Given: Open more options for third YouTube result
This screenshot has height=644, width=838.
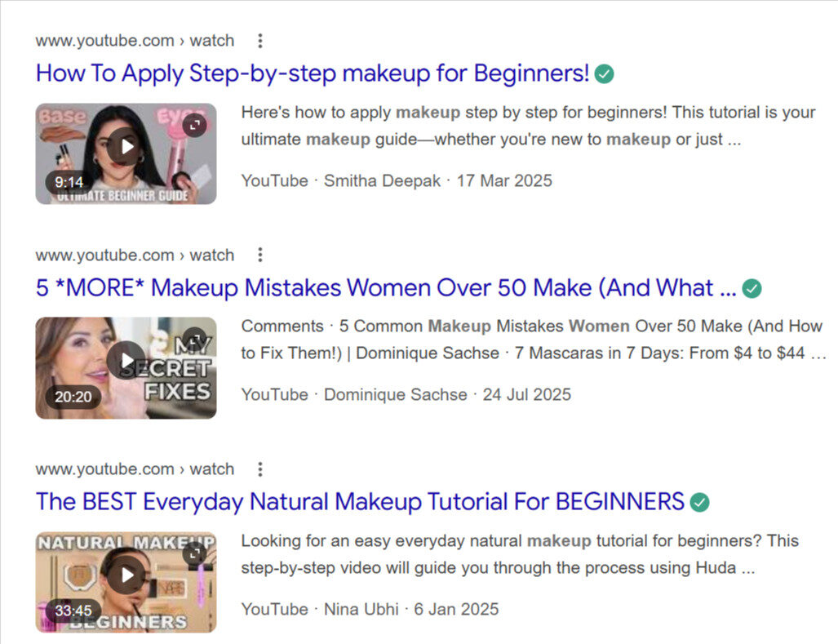Looking at the screenshot, I should pos(260,469).
